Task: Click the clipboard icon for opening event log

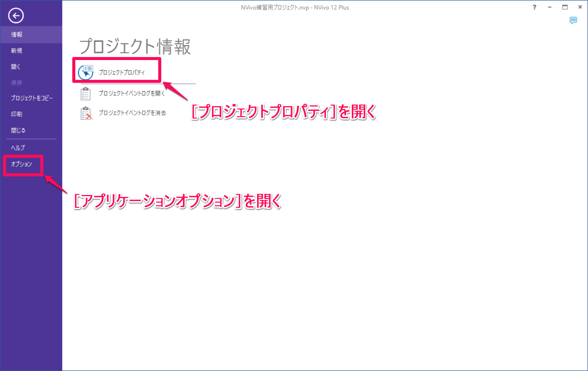Action: point(86,94)
